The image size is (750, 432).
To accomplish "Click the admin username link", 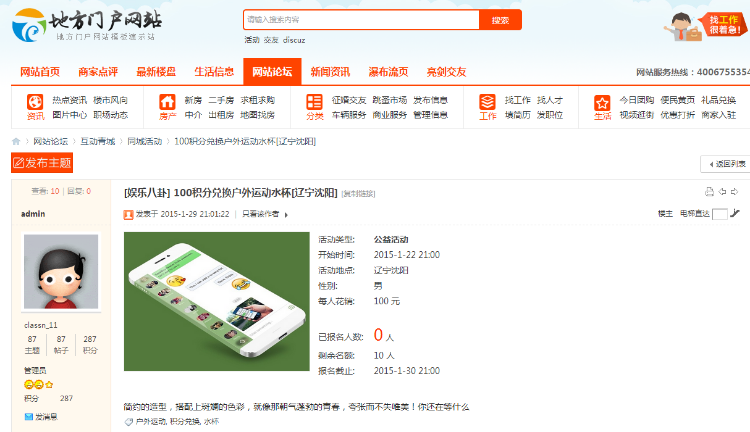I will click(33, 214).
